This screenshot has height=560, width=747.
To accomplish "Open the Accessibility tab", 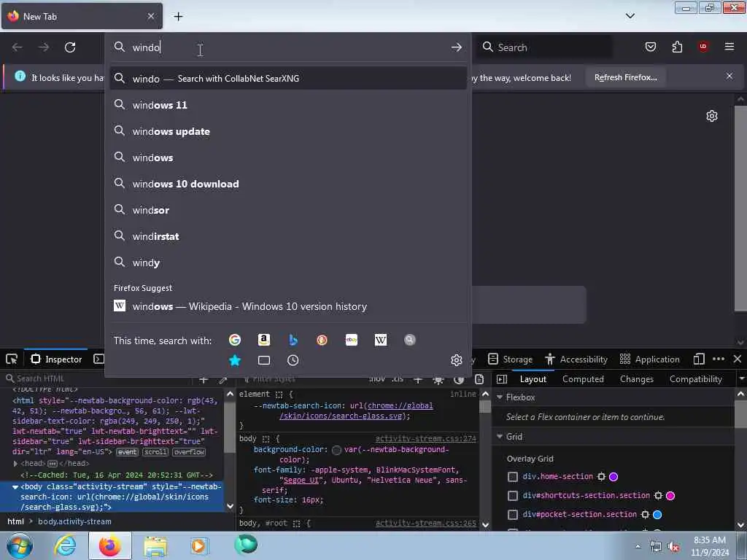I will click(x=576, y=359).
